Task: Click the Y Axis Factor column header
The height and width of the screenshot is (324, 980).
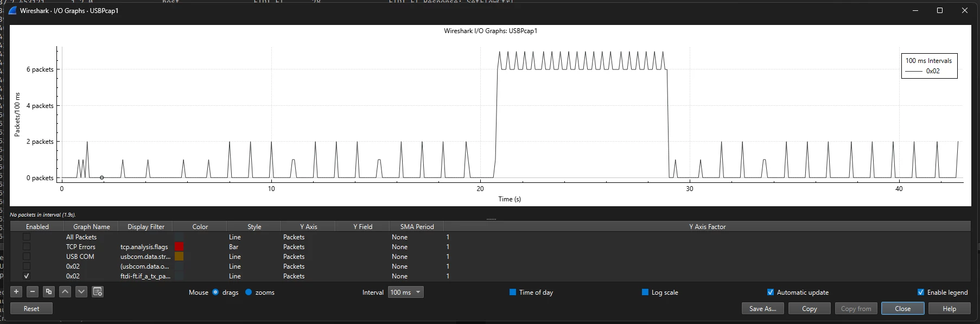Action: 707,227
